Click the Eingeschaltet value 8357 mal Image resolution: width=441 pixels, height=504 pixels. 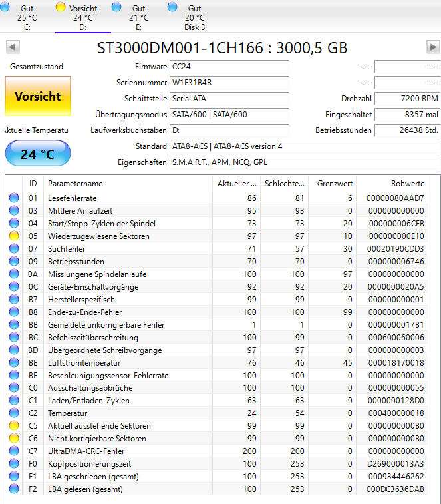point(408,115)
